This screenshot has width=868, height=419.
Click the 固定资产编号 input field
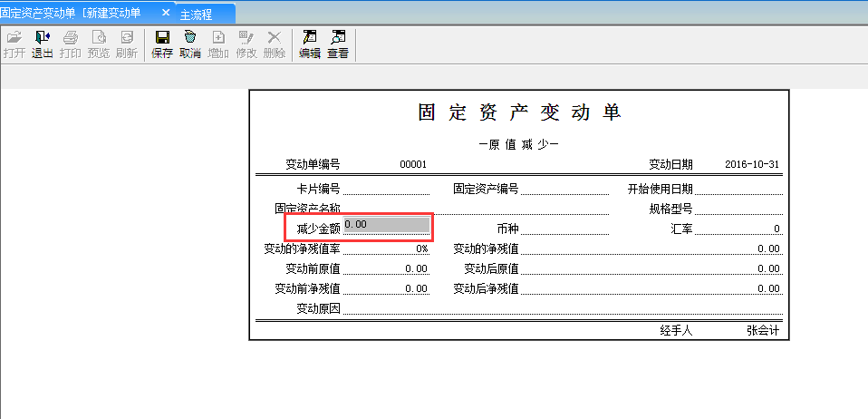[564, 189]
